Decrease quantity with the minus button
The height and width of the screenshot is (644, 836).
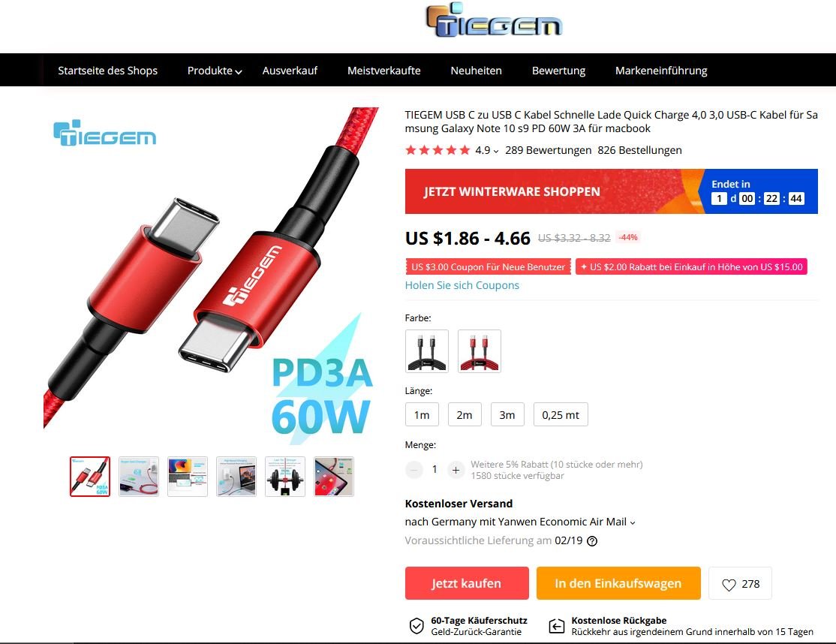tap(413, 470)
